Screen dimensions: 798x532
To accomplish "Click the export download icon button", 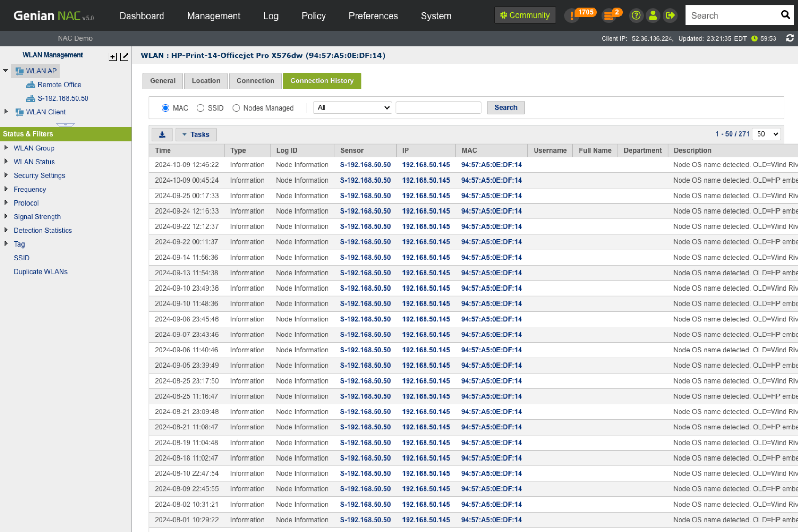I will click(x=162, y=135).
